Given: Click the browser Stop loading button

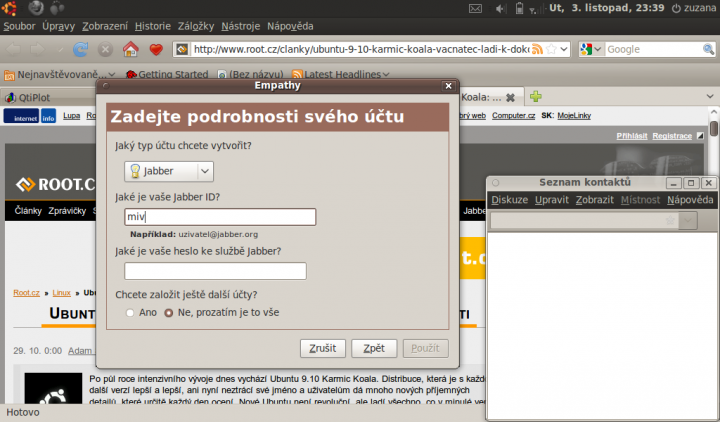Looking at the screenshot, I should pos(105,49).
